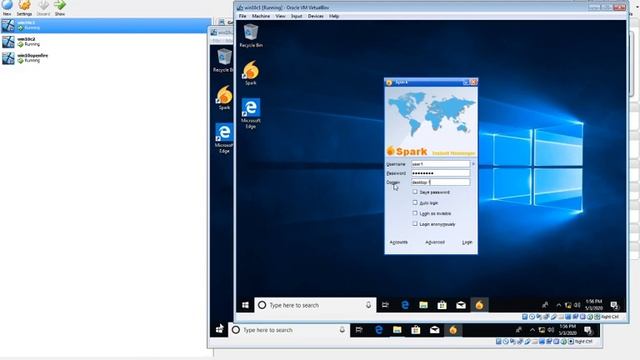Screen dimensions: 640x360
Task: Click the search box in background VM taskbar
Action: click(289, 330)
